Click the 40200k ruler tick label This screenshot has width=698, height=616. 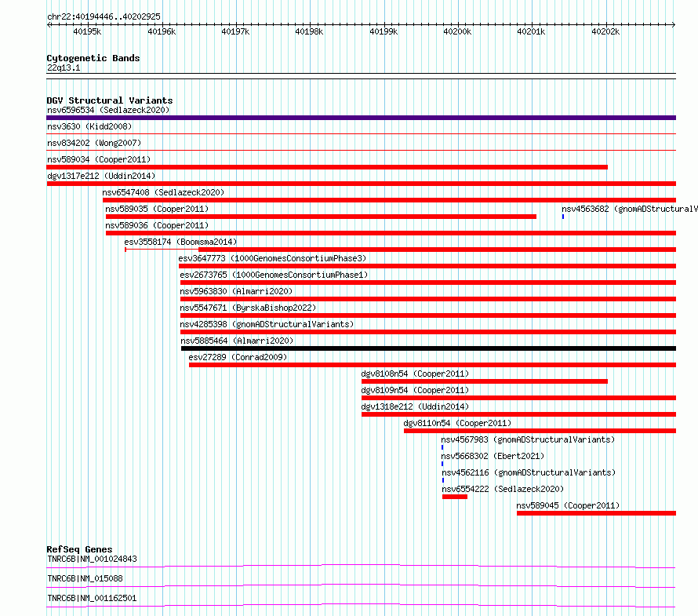point(457,31)
